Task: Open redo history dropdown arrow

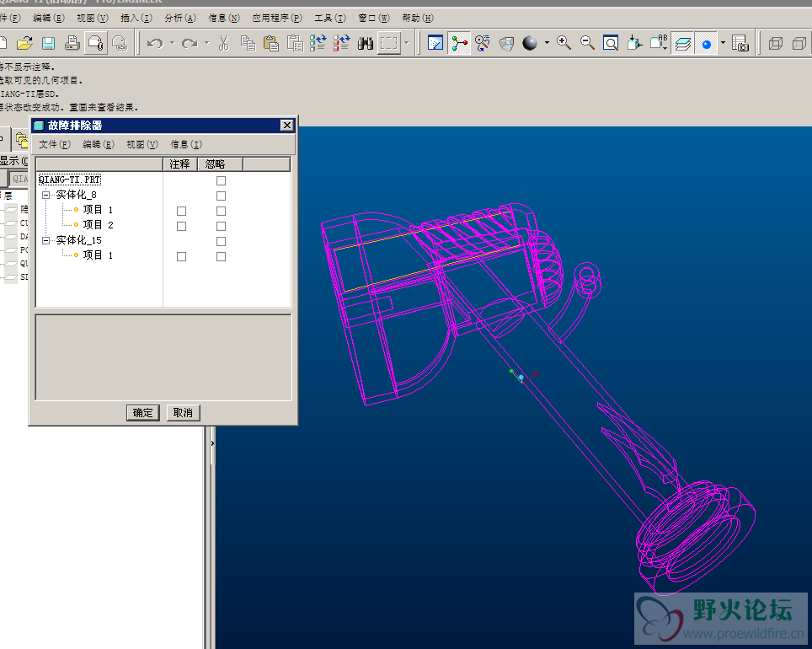Action: coord(206,43)
